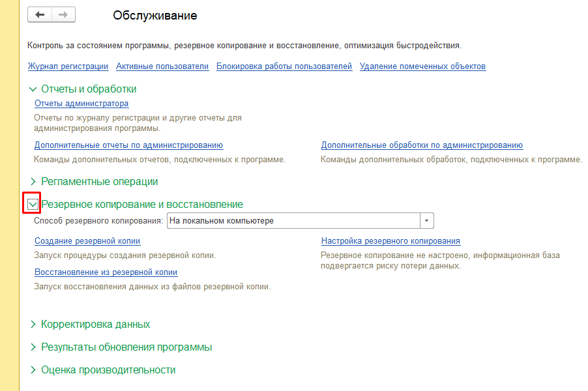The image size is (588, 391).
Task: Open Отчеты администратора link
Action: coord(81,104)
